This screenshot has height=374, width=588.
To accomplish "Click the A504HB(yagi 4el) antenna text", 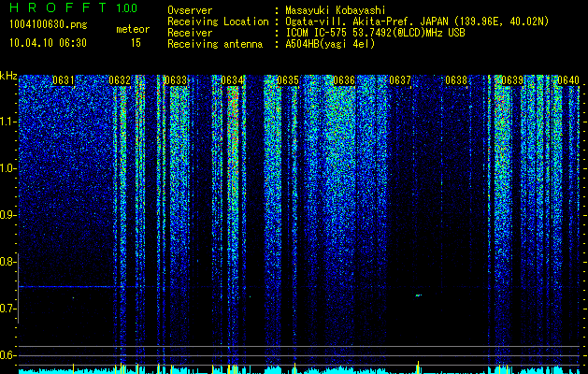I will (x=330, y=44).
